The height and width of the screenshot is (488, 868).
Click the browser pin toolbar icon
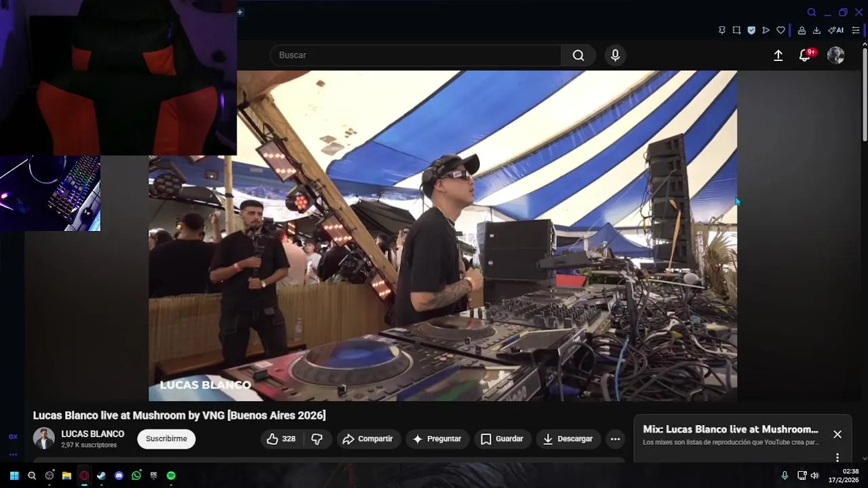pos(722,30)
